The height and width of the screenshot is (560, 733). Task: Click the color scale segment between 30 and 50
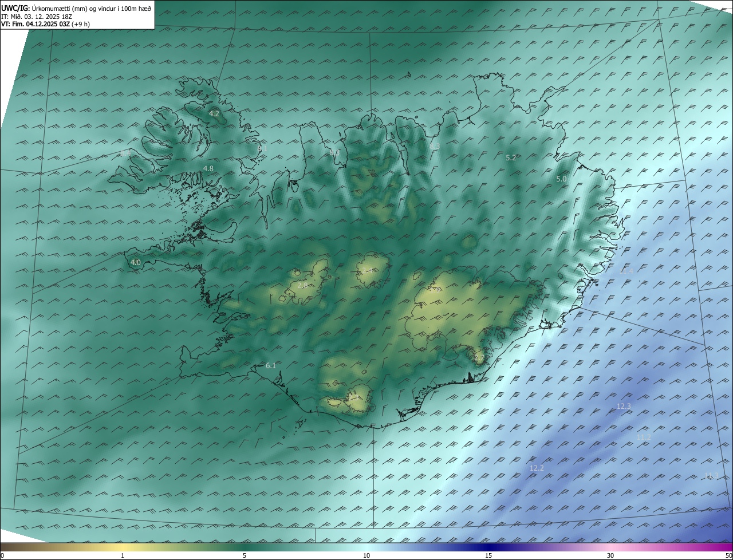click(672, 547)
